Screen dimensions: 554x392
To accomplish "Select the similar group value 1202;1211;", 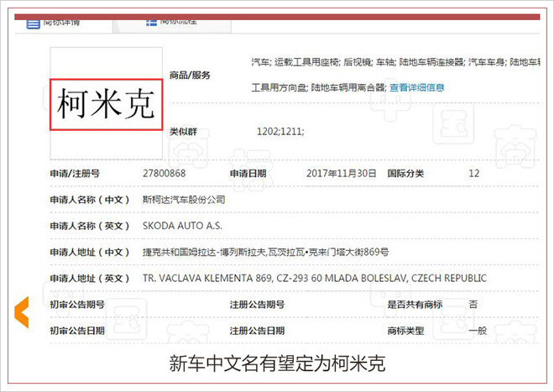I will click(280, 132).
